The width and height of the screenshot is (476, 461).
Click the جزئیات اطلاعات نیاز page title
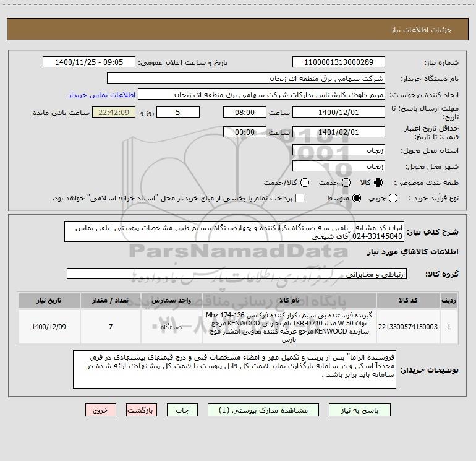point(422,30)
